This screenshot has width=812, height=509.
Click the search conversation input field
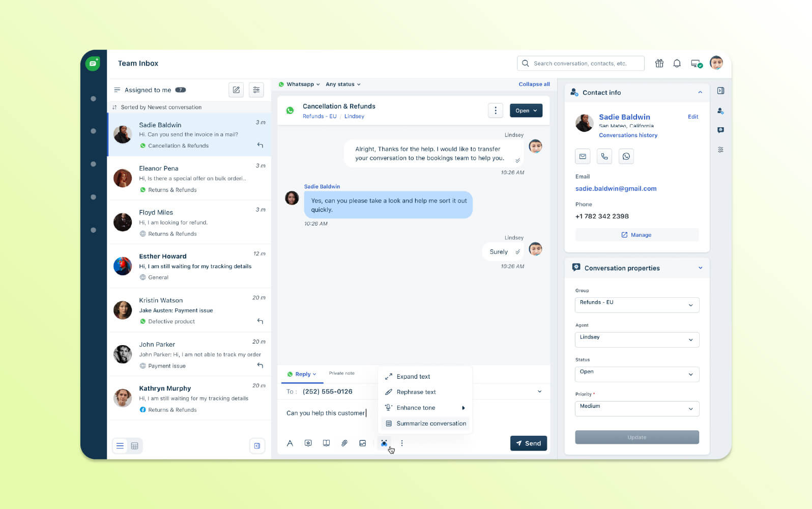pos(585,64)
